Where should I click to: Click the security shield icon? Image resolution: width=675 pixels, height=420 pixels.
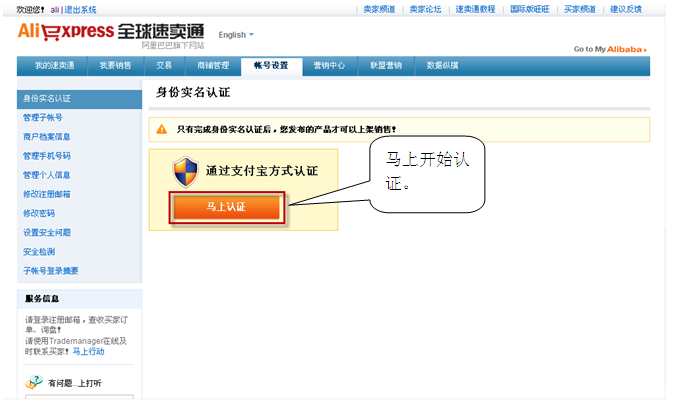click(x=185, y=171)
